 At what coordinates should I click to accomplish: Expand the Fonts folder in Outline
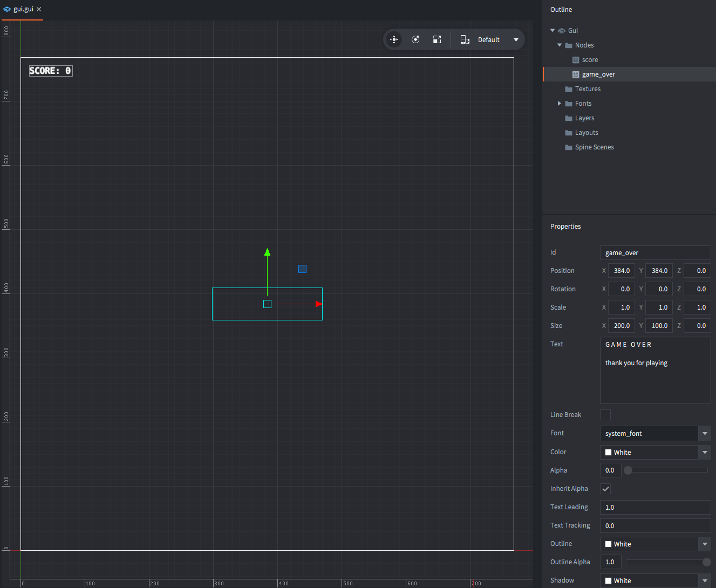[x=560, y=104]
